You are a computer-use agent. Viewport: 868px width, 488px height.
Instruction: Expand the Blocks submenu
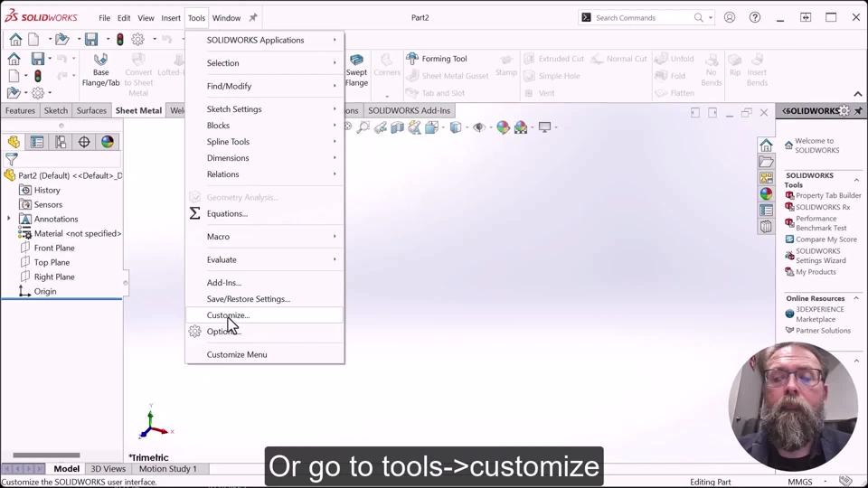point(264,125)
